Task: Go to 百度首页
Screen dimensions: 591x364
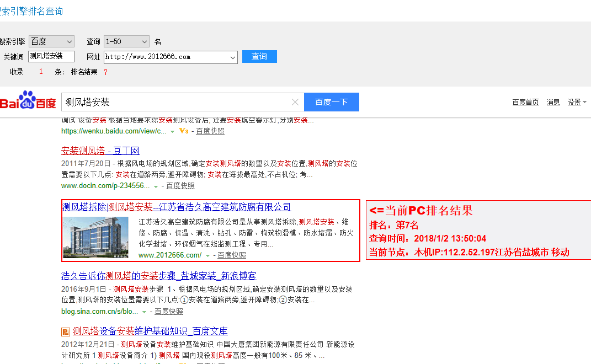Action: click(525, 102)
